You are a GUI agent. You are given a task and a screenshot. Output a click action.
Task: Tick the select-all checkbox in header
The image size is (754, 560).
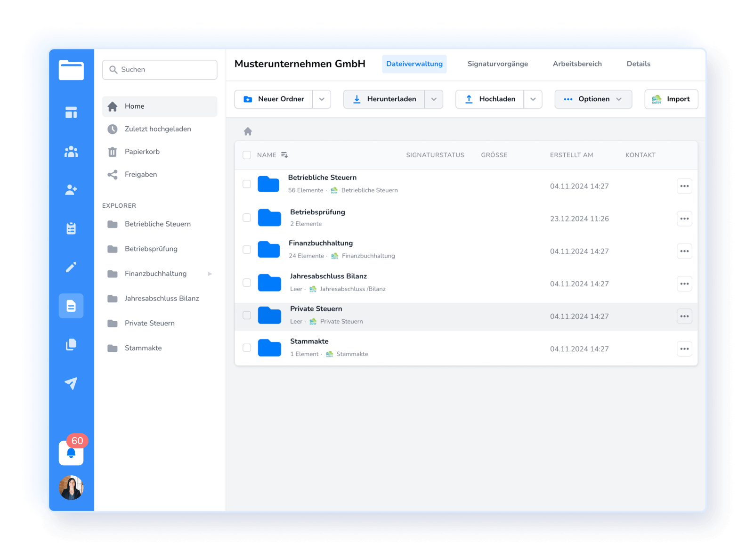click(x=247, y=155)
